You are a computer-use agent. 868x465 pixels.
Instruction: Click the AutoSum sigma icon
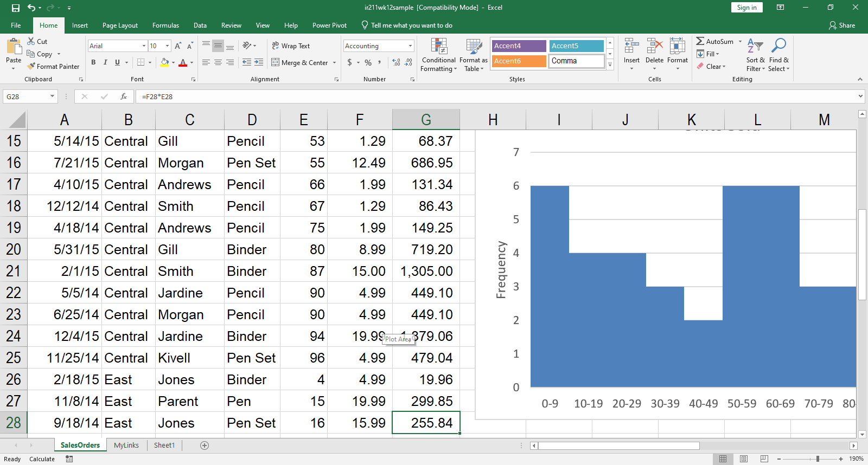click(x=700, y=41)
